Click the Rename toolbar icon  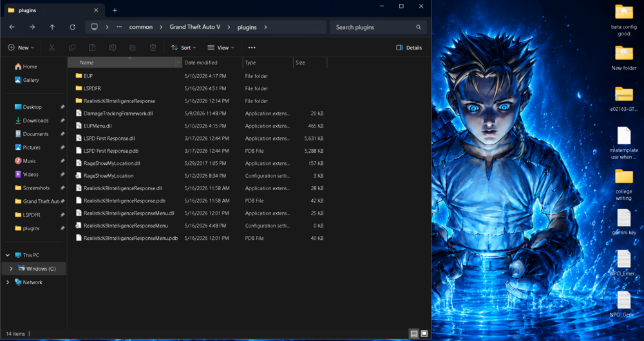click(x=112, y=48)
